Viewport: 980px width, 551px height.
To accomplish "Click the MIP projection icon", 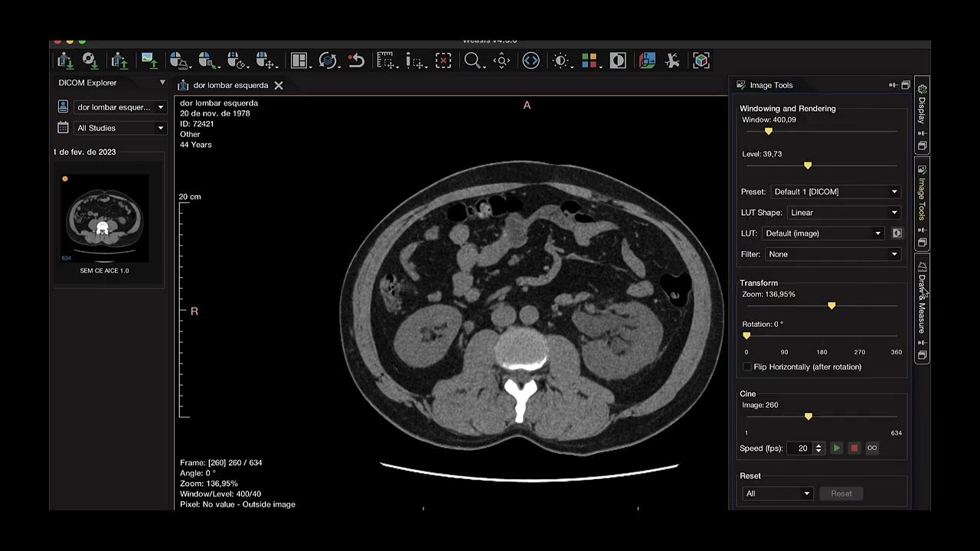I will [673, 60].
